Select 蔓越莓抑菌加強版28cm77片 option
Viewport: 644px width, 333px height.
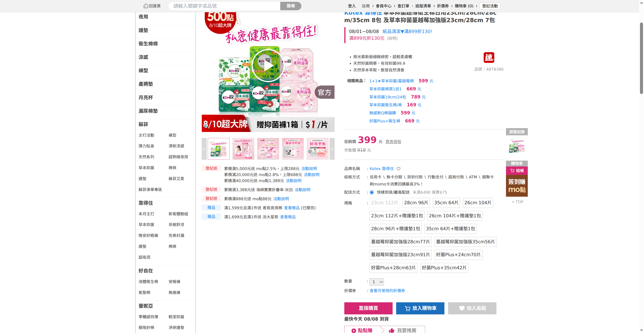pyautogui.click(x=400, y=242)
